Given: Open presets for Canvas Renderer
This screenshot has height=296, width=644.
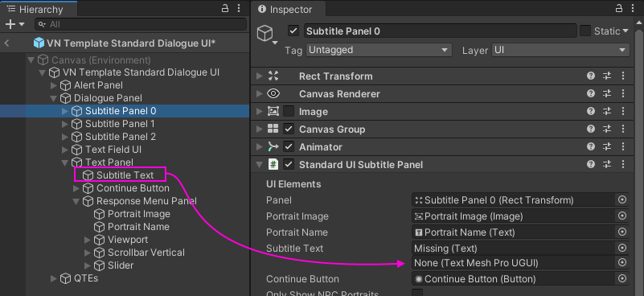Looking at the screenshot, I should click(x=607, y=94).
